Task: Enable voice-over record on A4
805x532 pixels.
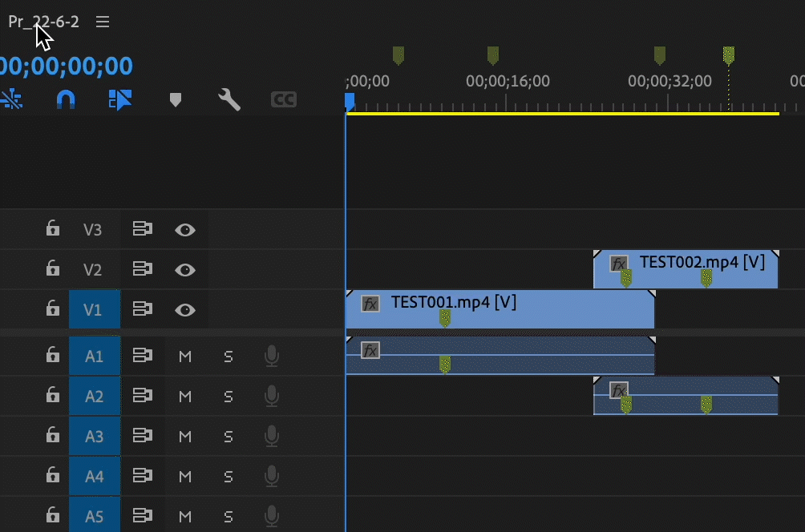Action: [x=272, y=476]
